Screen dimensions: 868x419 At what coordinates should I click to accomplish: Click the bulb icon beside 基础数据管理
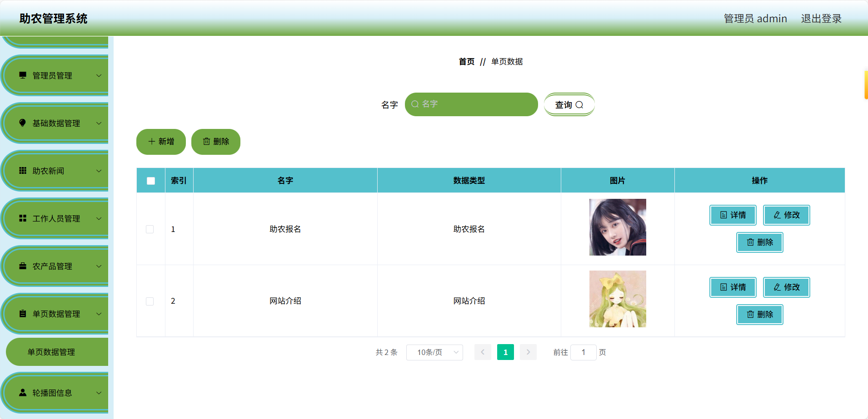[x=23, y=123]
